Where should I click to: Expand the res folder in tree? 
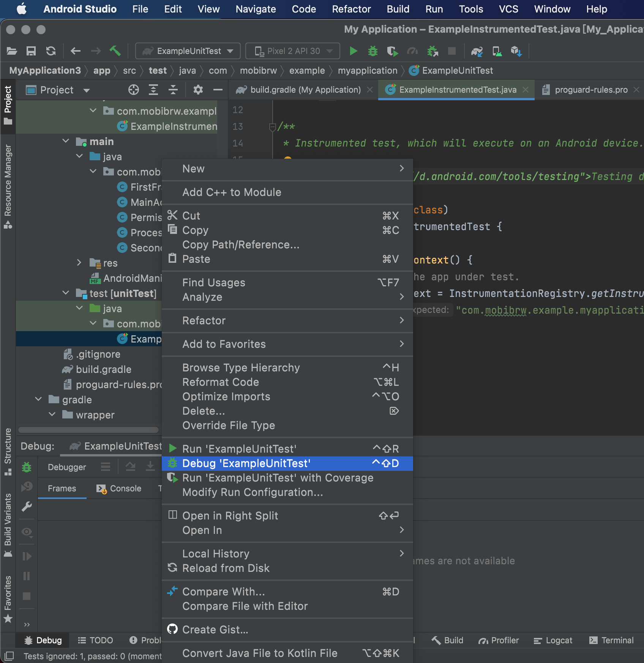pyautogui.click(x=79, y=262)
